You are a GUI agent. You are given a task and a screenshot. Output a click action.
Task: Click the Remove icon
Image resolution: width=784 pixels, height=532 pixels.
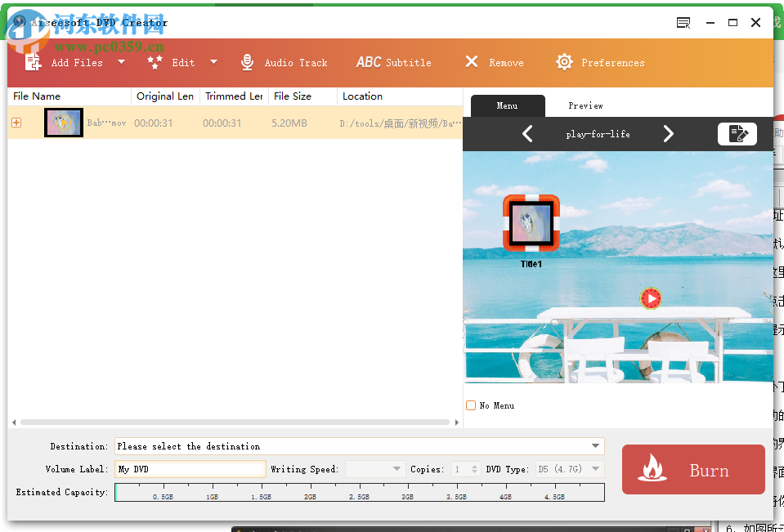(x=472, y=61)
